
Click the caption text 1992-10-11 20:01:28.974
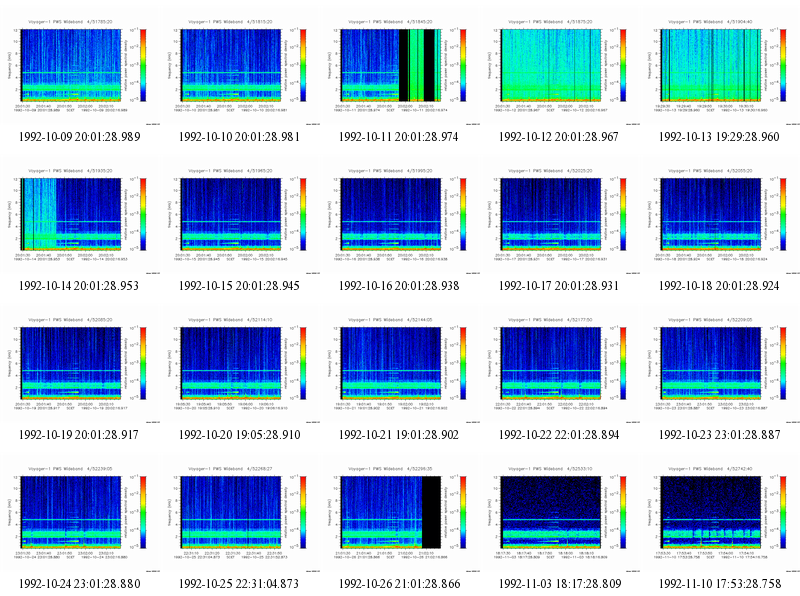point(398,137)
